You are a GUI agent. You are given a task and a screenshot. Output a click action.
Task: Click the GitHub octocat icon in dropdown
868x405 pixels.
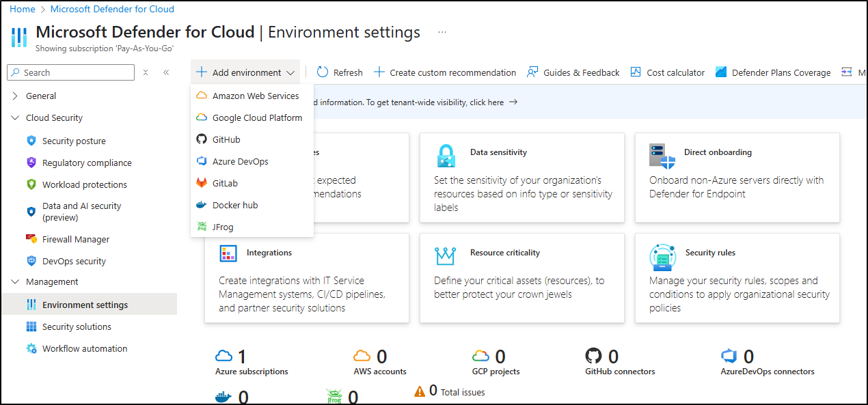coord(202,139)
